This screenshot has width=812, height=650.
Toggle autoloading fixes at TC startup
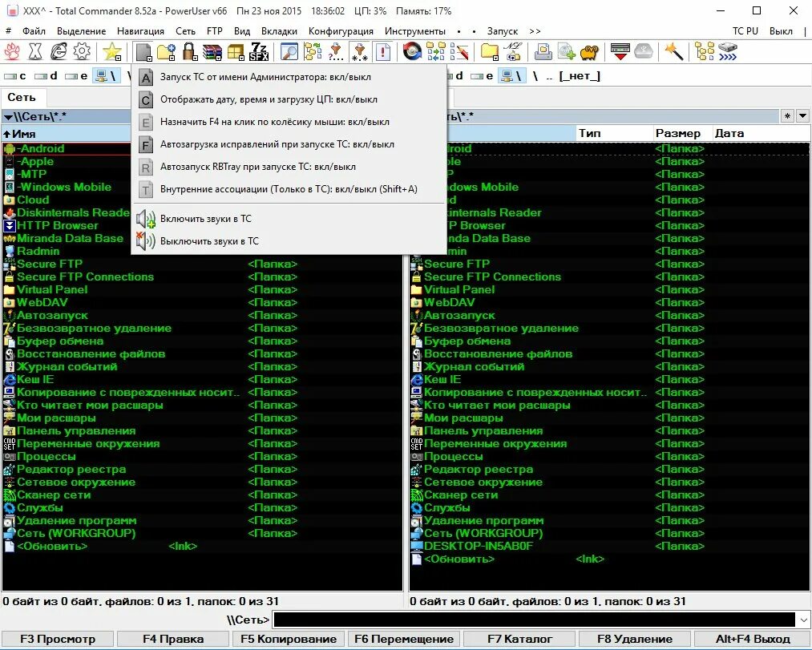(289, 144)
